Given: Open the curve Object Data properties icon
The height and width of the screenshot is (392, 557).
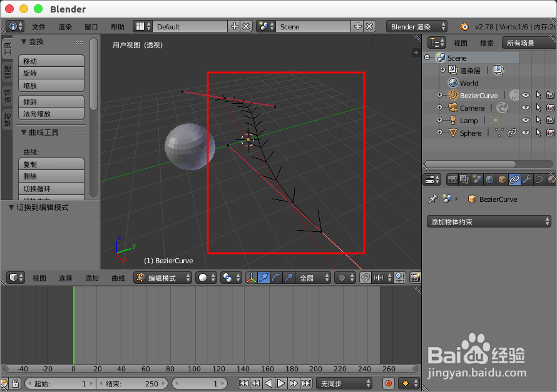Looking at the screenshot, I should pos(539,179).
